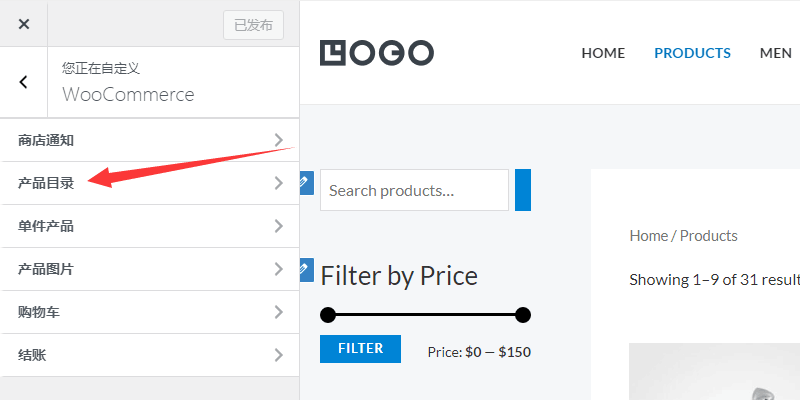The image size is (800, 400).
Task: Click into the Search products field
Action: 414,190
